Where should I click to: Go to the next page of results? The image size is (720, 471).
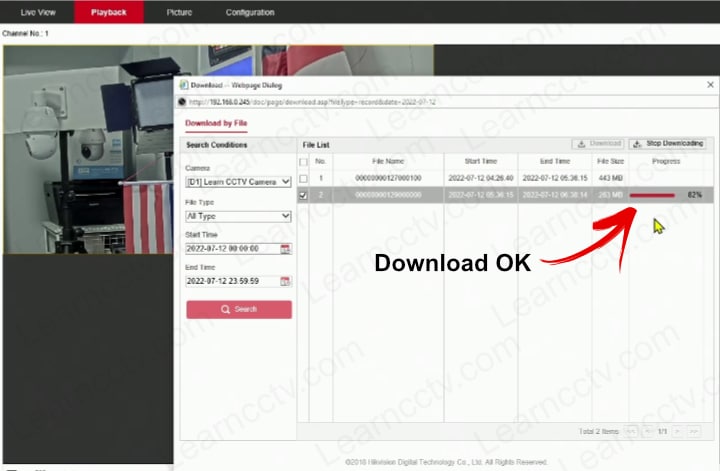[677, 431]
